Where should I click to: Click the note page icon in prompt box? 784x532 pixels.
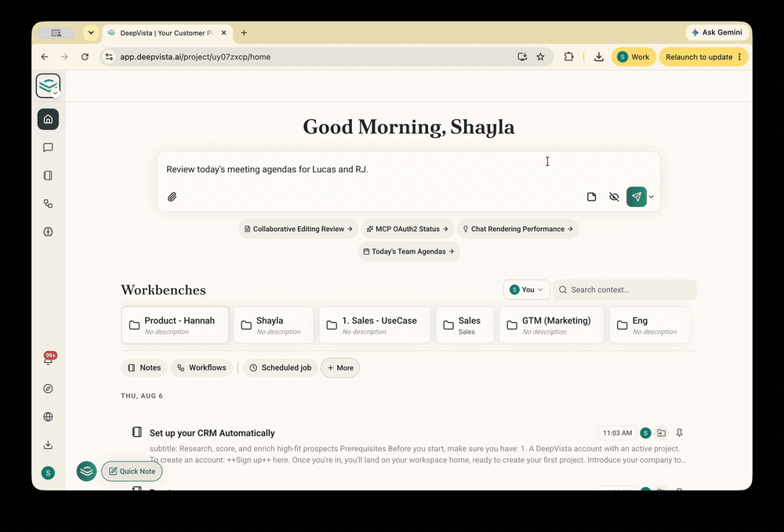pyautogui.click(x=591, y=197)
